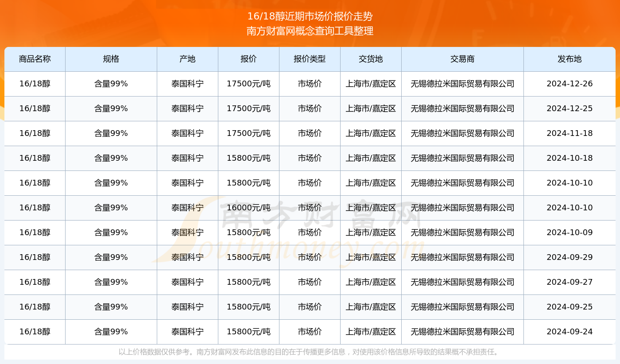620x364 pixels.
Task: Click the 16000元/吨 price cell
Action: click(x=248, y=208)
